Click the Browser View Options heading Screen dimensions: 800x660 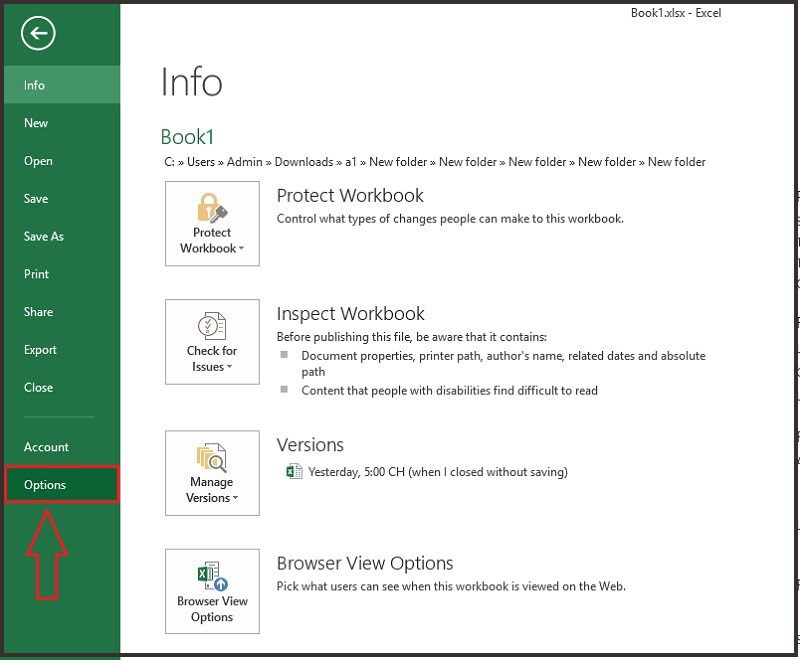click(365, 563)
